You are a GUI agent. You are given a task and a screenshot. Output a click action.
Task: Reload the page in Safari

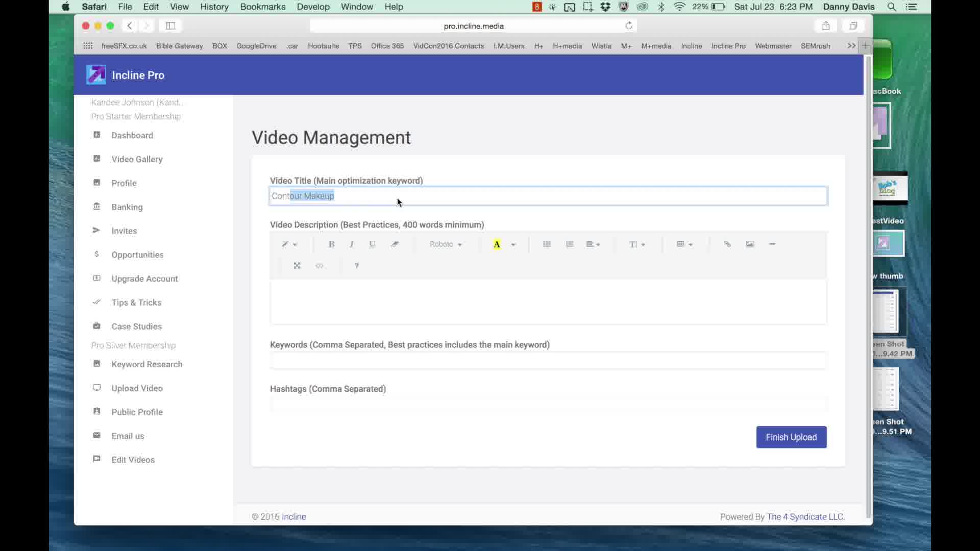(629, 26)
